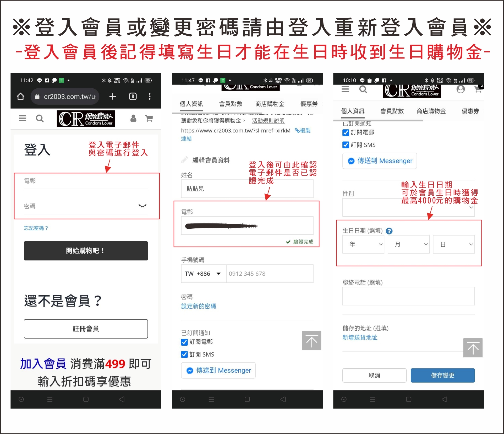Open the hamburger menu on the login page
The image size is (504, 434).
pos(22,118)
